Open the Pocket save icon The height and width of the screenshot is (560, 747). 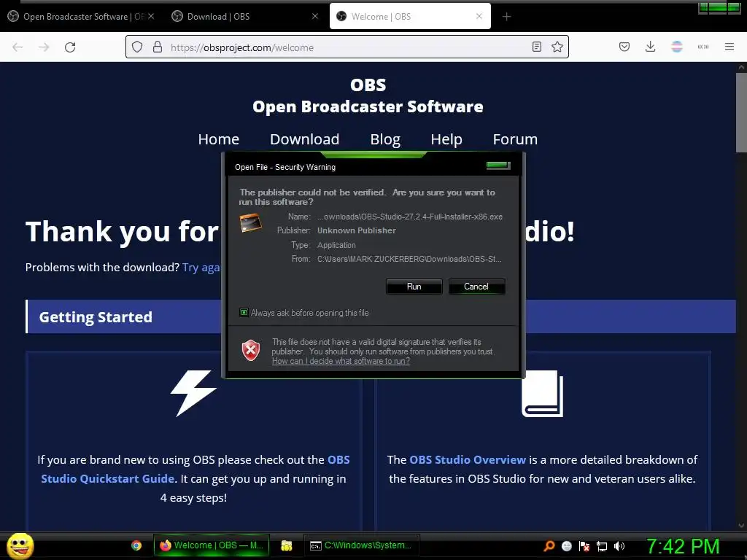[624, 47]
